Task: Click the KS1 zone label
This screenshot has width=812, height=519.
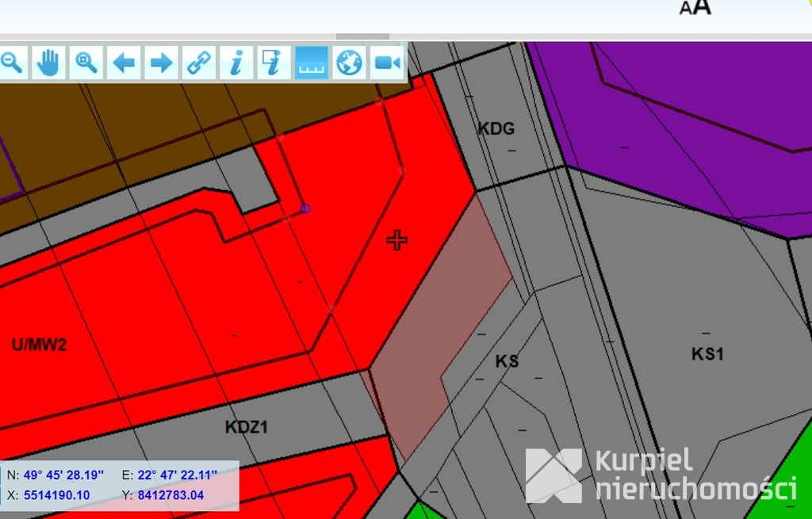Action: (x=707, y=354)
